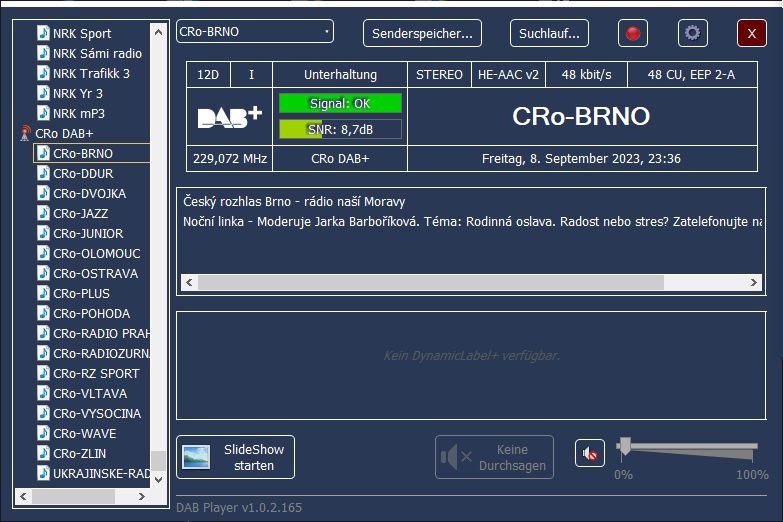783x522 pixels.
Task: Click station list scroll left arrow
Action: [x=23, y=496]
